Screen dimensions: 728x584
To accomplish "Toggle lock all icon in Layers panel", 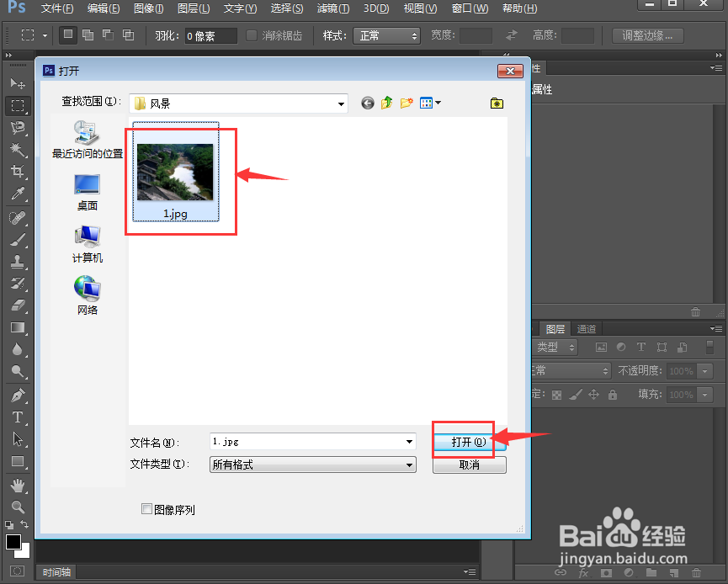I will (x=613, y=395).
